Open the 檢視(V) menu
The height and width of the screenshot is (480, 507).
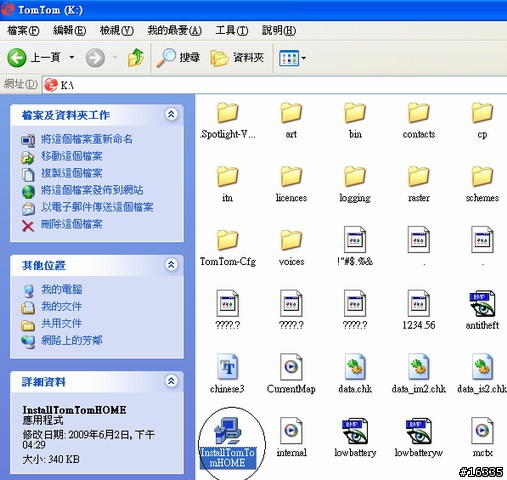[117, 31]
